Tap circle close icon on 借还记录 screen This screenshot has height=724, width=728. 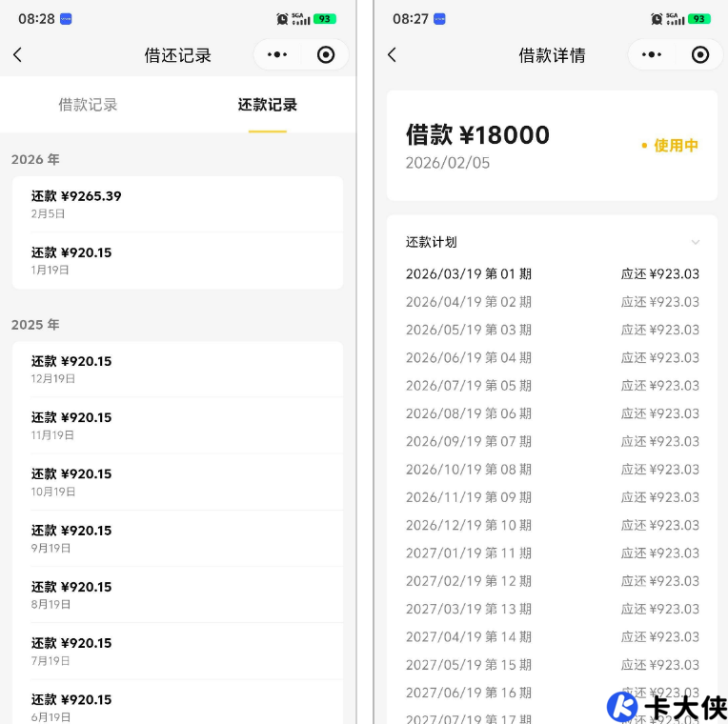click(x=326, y=55)
